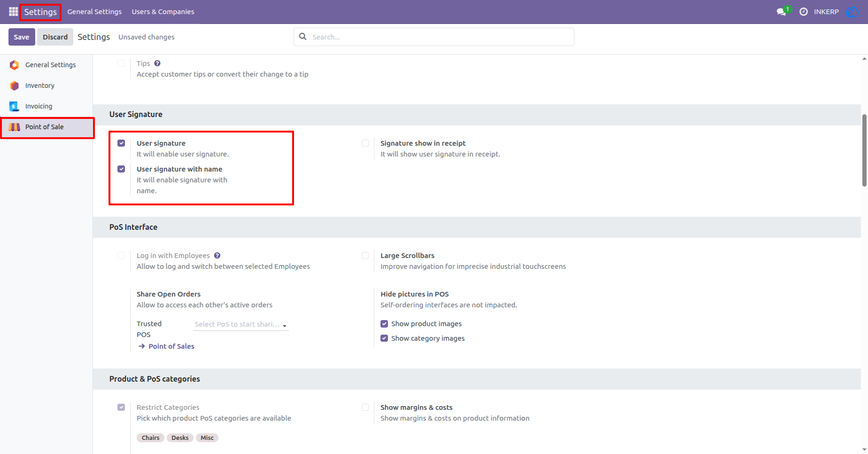Viewport: 868px width, 454px height.
Task: Enable Show margins & costs checkbox
Action: [365, 407]
